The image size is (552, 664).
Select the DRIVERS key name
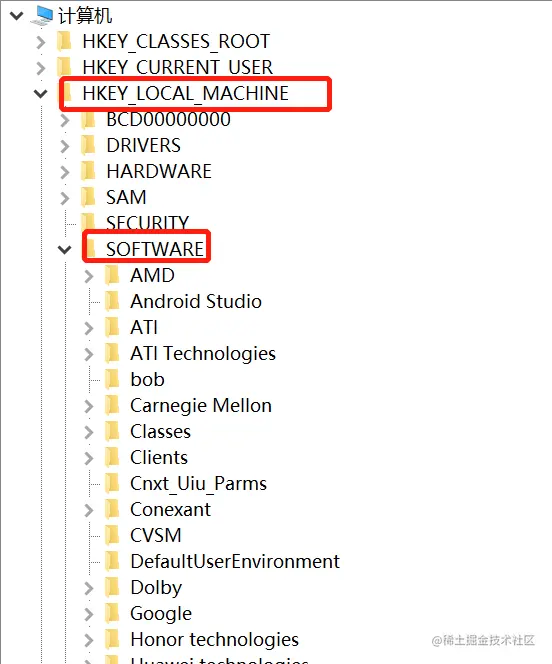coord(144,145)
